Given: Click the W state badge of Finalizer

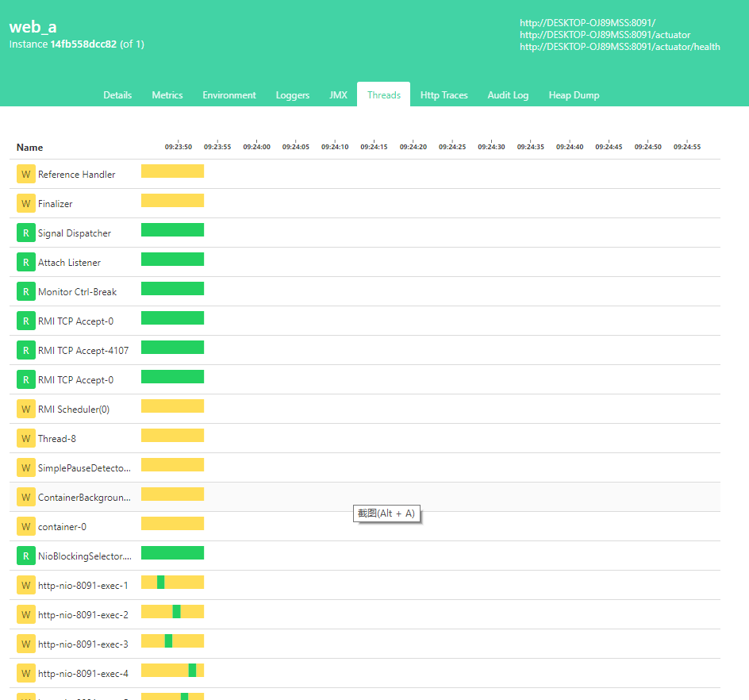Looking at the screenshot, I should pos(26,203).
